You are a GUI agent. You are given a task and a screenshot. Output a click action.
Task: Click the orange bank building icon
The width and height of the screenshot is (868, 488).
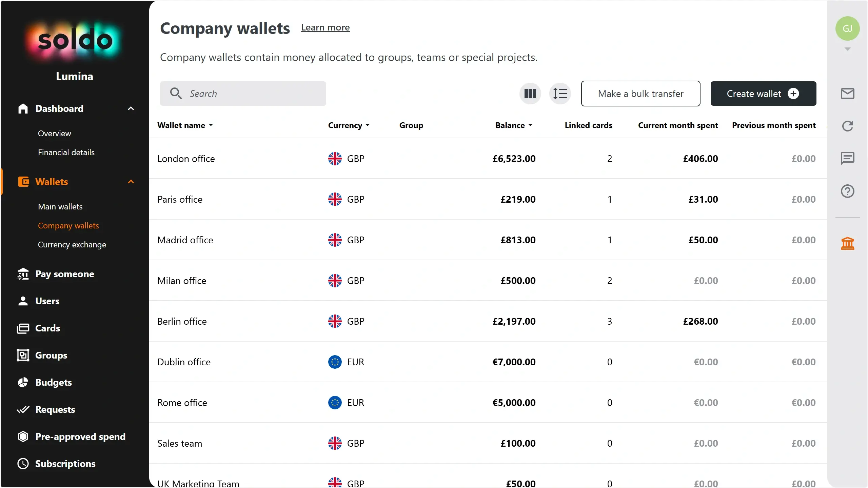point(847,243)
